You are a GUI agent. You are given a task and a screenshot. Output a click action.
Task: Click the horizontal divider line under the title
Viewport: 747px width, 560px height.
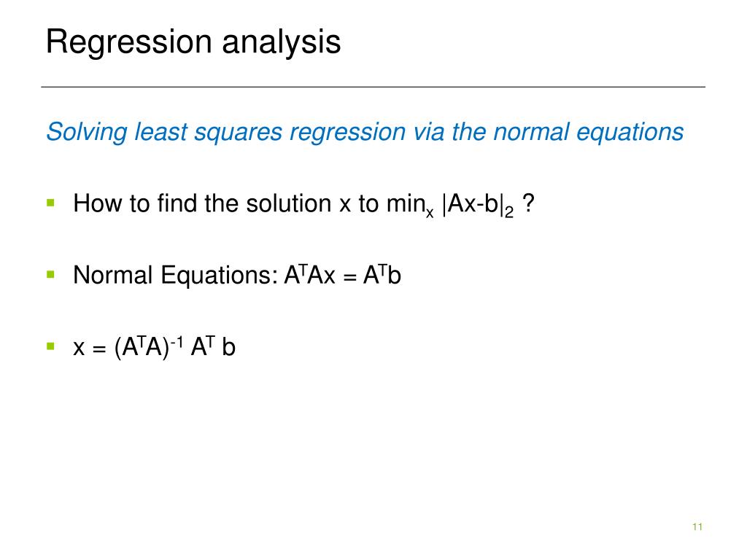pos(373,87)
